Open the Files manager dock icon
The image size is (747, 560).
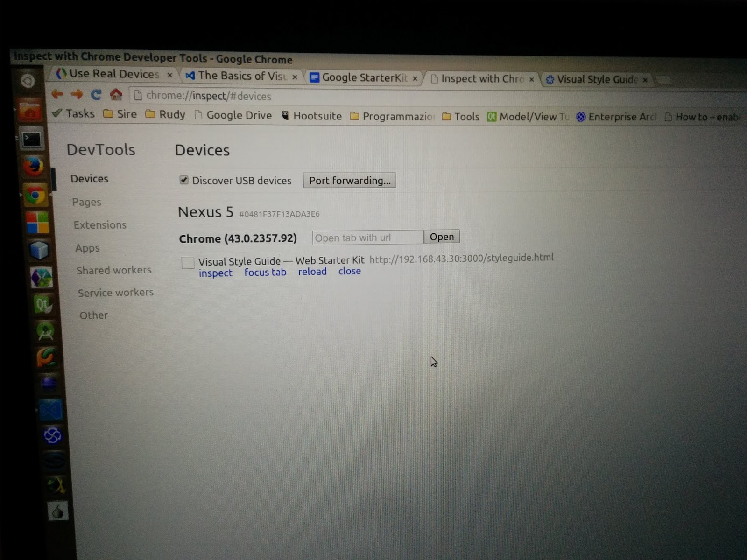pyautogui.click(x=29, y=112)
